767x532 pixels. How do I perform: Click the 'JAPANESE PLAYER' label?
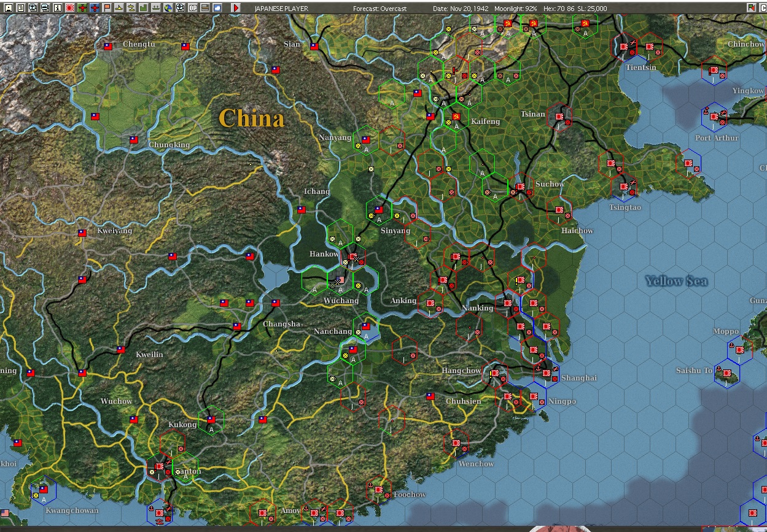(281, 9)
